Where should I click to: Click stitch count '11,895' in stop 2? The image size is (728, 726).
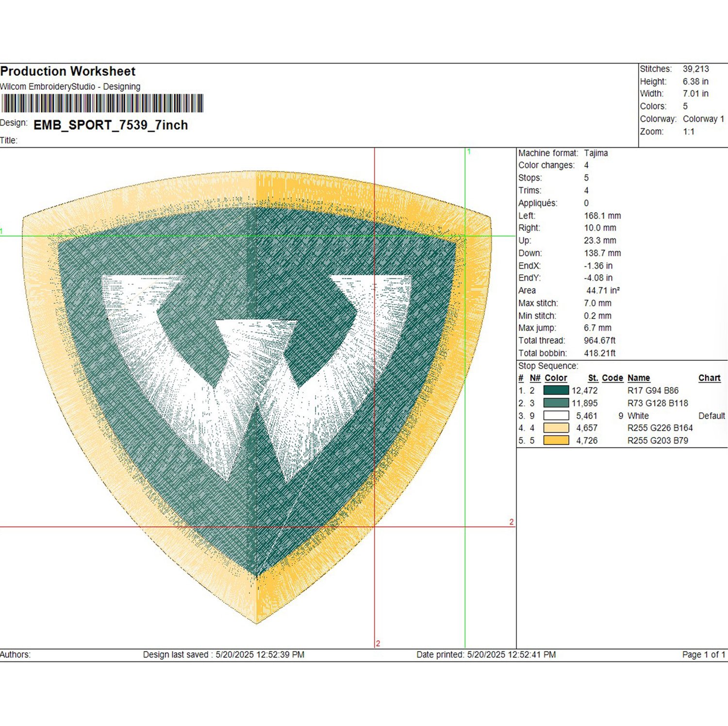pos(585,403)
